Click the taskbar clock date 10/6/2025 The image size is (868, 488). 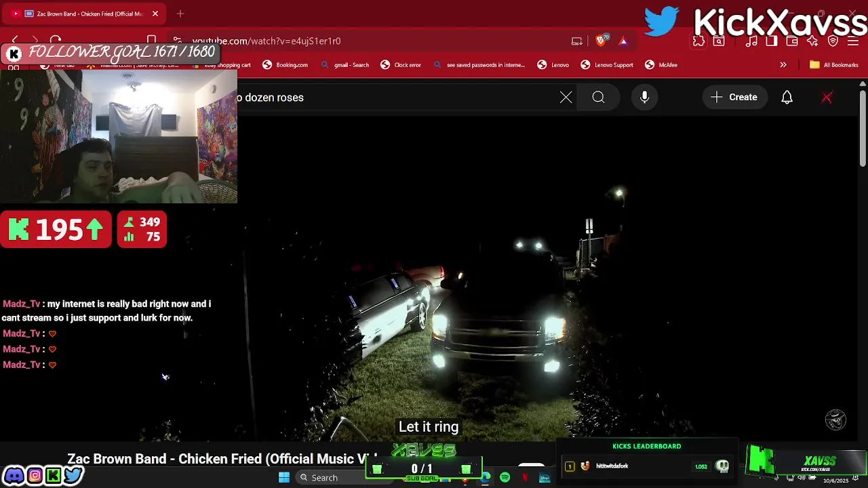coord(835,481)
